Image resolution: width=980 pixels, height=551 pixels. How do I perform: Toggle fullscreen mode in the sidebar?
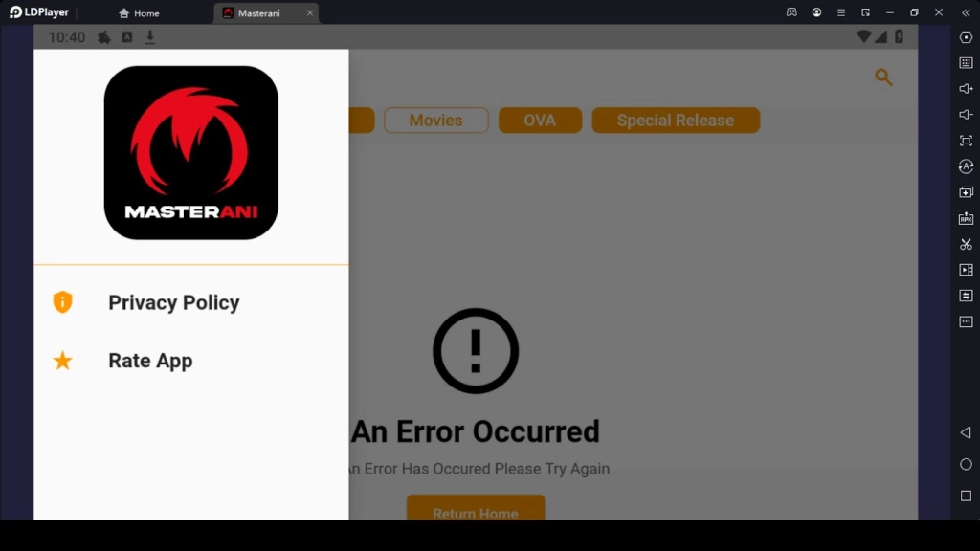pos(966,141)
